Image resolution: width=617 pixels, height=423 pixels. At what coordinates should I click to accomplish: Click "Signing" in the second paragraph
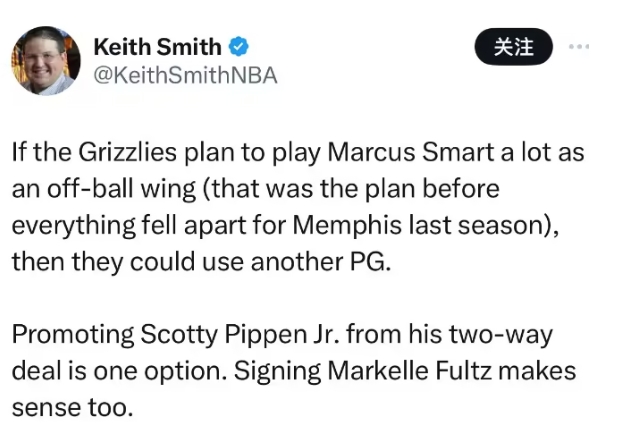tap(272, 371)
